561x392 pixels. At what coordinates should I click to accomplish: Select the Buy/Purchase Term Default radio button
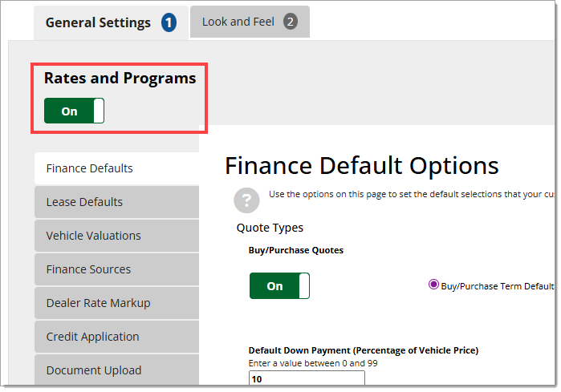(434, 285)
